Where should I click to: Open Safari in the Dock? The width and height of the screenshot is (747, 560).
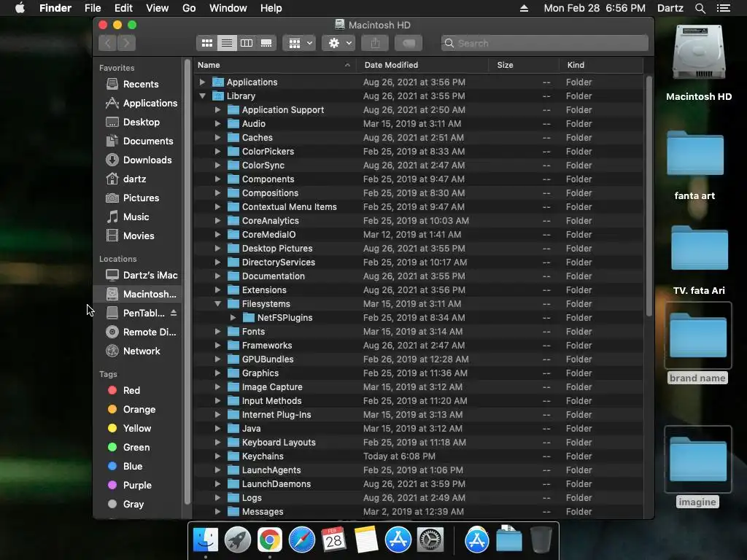click(x=301, y=540)
